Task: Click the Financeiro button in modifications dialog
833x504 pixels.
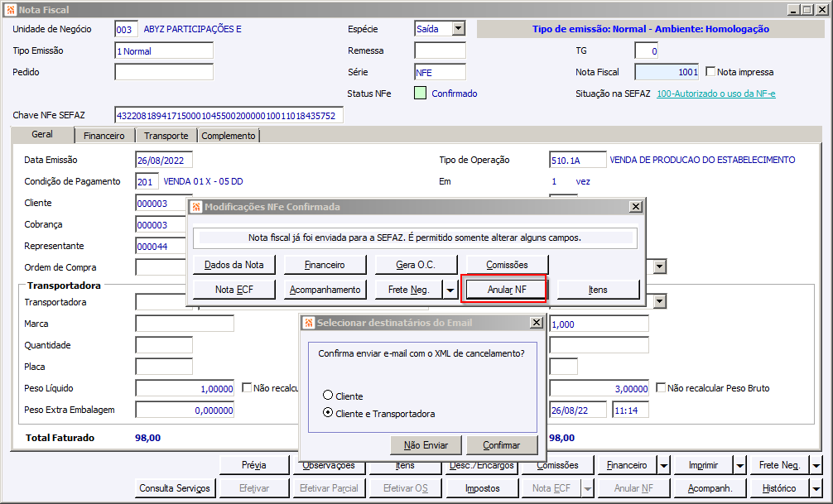Action: tap(325, 265)
